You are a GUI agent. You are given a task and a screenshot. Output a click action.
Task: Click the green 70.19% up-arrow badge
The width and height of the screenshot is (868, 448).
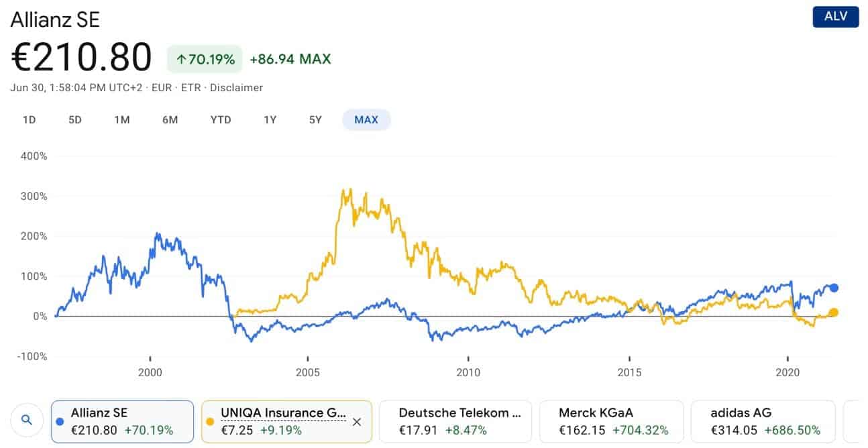pos(205,59)
